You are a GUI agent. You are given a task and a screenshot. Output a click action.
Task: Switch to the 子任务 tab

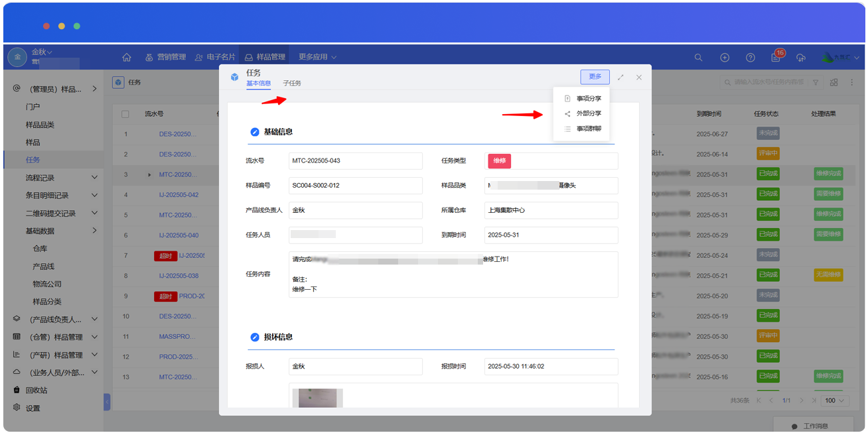pos(292,84)
